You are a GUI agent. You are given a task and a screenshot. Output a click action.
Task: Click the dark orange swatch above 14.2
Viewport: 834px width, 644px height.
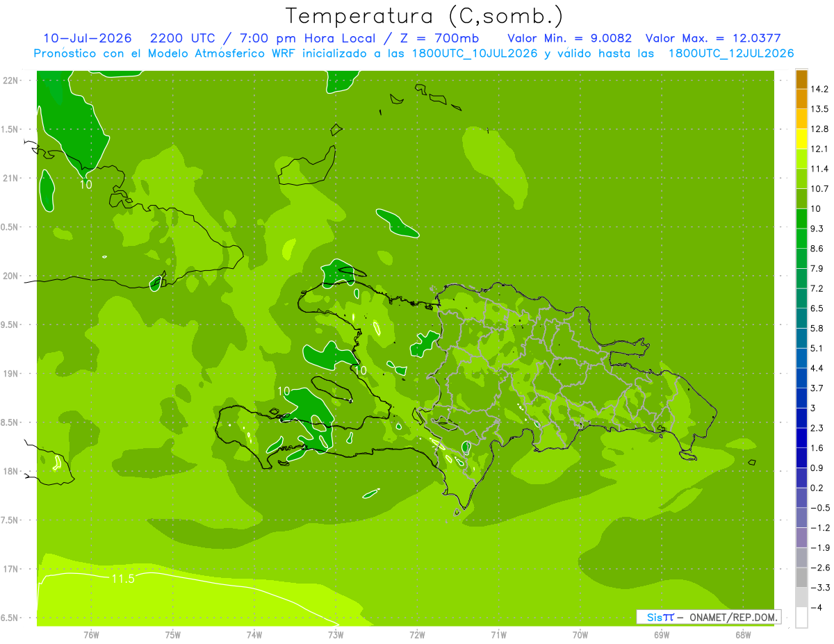pos(801,79)
